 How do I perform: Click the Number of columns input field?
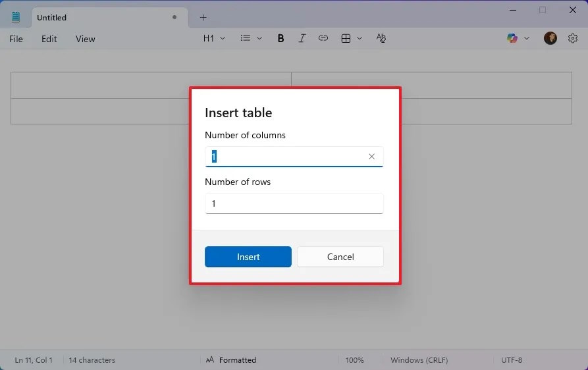point(294,157)
